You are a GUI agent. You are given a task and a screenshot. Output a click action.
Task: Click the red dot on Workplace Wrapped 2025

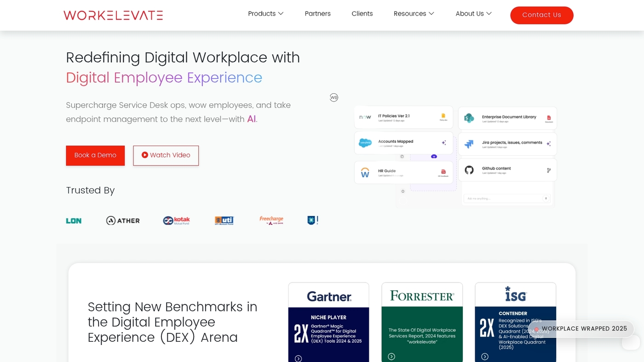click(x=536, y=329)
